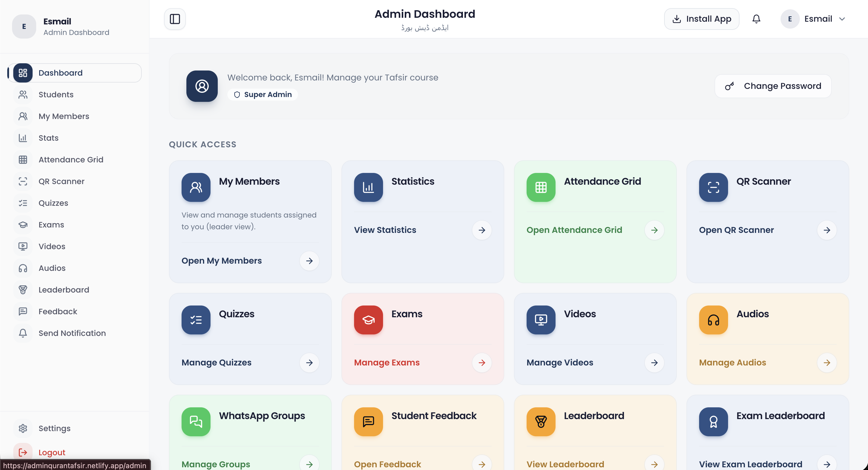Click the Student Feedback card icon
Viewport: 868px width, 470px height.
click(368, 422)
